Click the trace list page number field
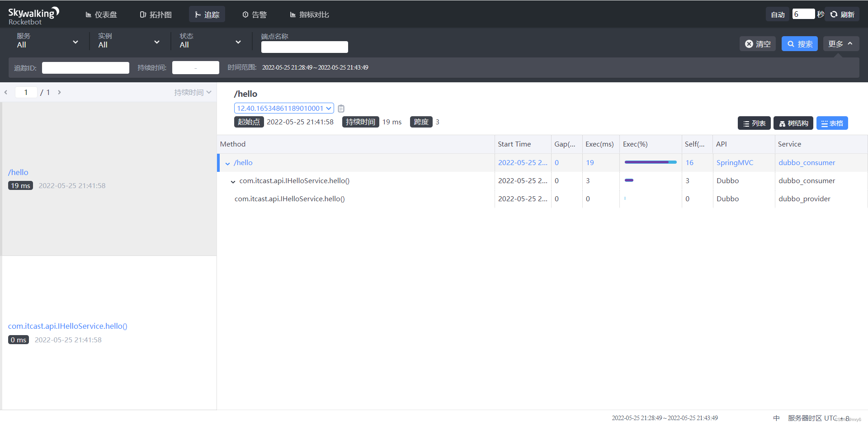This screenshot has width=868, height=426. coord(26,92)
